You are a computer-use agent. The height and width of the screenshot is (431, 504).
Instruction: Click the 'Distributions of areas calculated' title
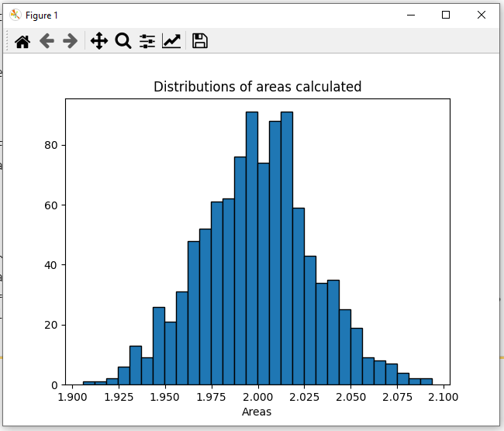tap(257, 87)
